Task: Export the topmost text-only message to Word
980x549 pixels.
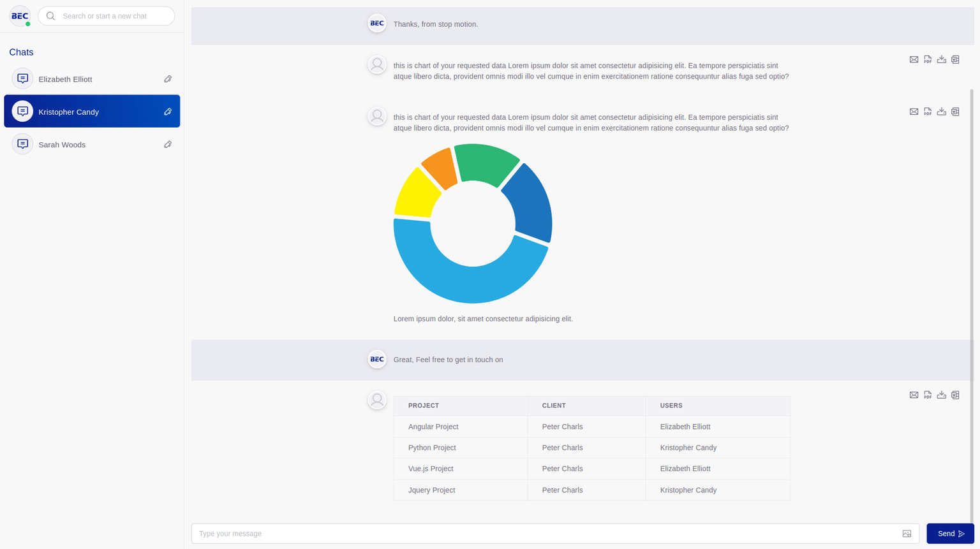Action: tap(955, 59)
